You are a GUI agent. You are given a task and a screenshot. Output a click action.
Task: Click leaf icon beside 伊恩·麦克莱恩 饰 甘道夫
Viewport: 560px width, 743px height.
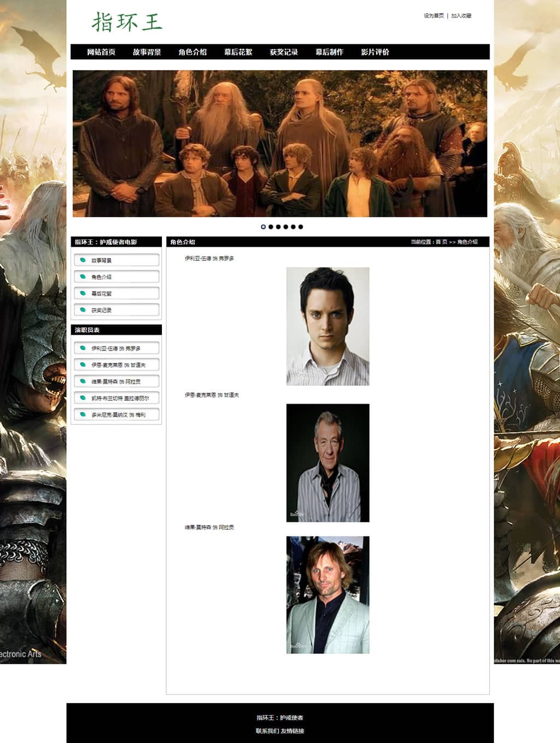[83, 365]
